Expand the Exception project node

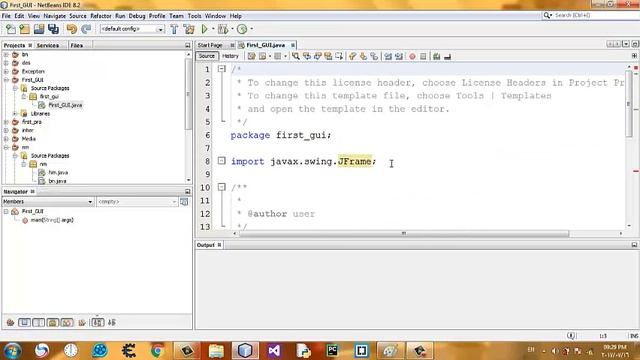pyautogui.click(x=6, y=71)
